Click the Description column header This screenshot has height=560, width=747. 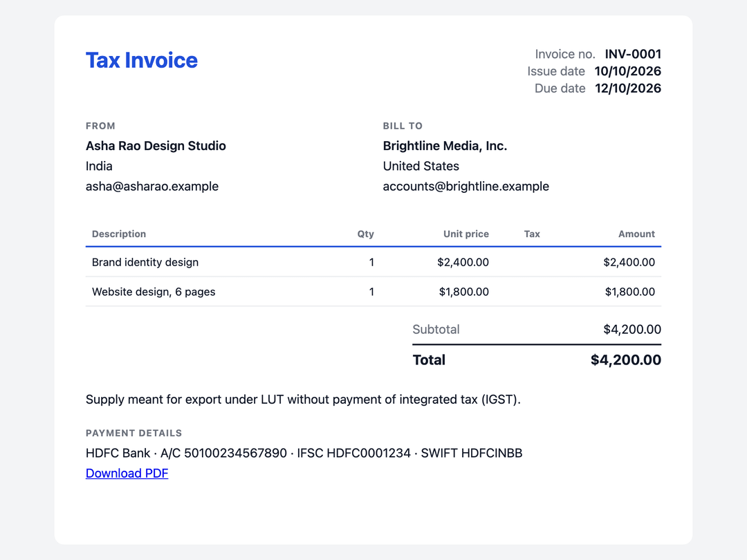pos(119,234)
